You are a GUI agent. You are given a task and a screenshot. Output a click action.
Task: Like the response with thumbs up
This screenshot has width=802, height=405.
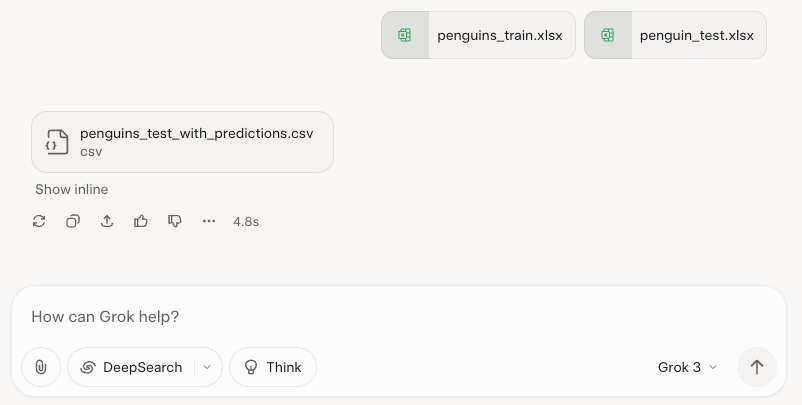tap(141, 221)
